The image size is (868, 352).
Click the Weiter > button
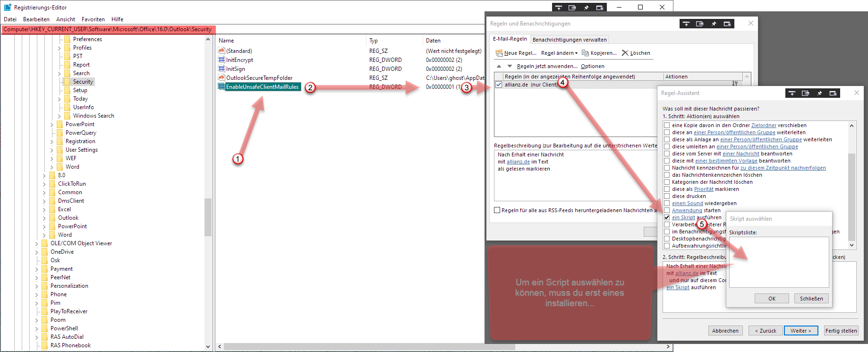click(801, 331)
